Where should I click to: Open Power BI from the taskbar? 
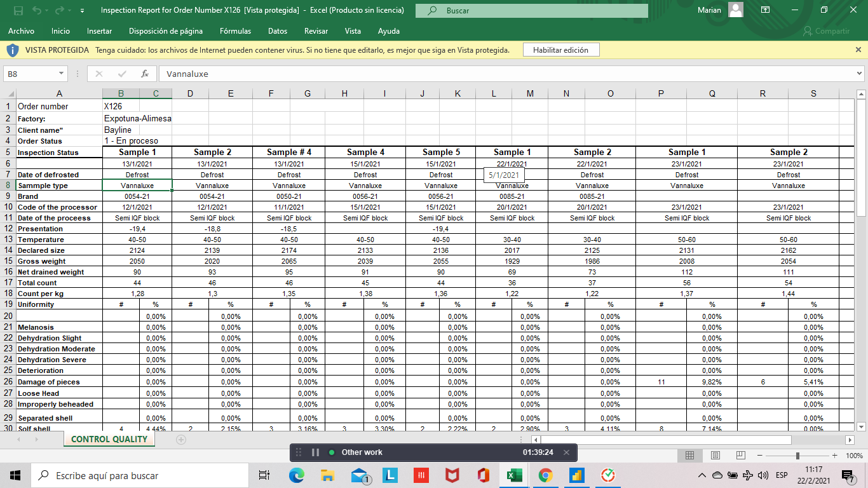click(577, 475)
